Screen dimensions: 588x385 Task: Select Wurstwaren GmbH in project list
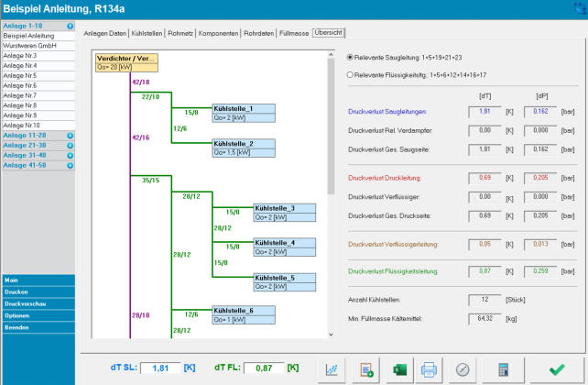(29, 44)
